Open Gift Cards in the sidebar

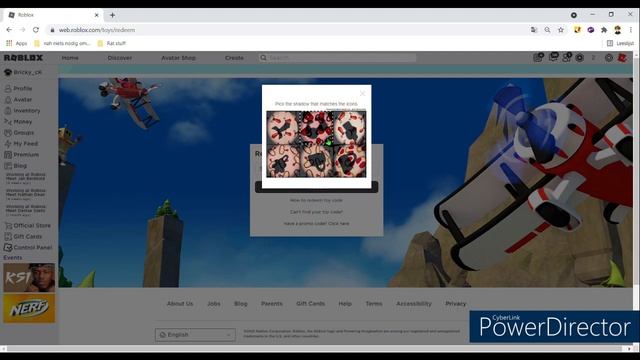pos(23,236)
